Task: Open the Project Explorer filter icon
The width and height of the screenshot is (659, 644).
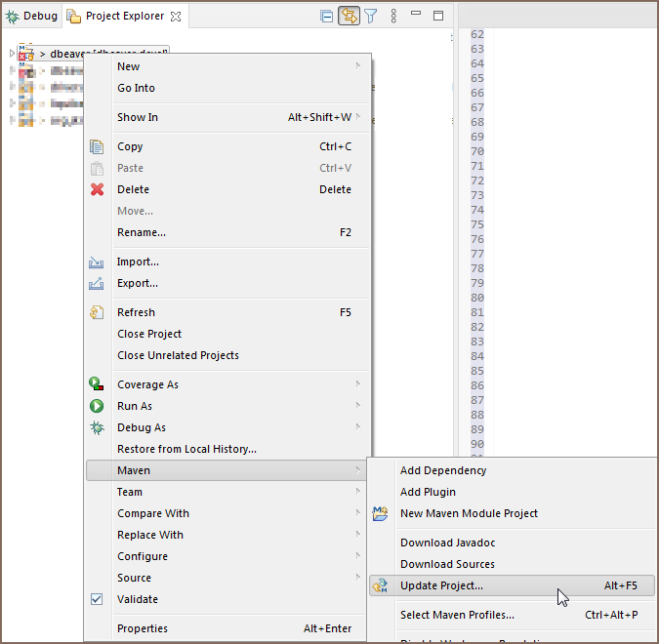Action: 371,16
